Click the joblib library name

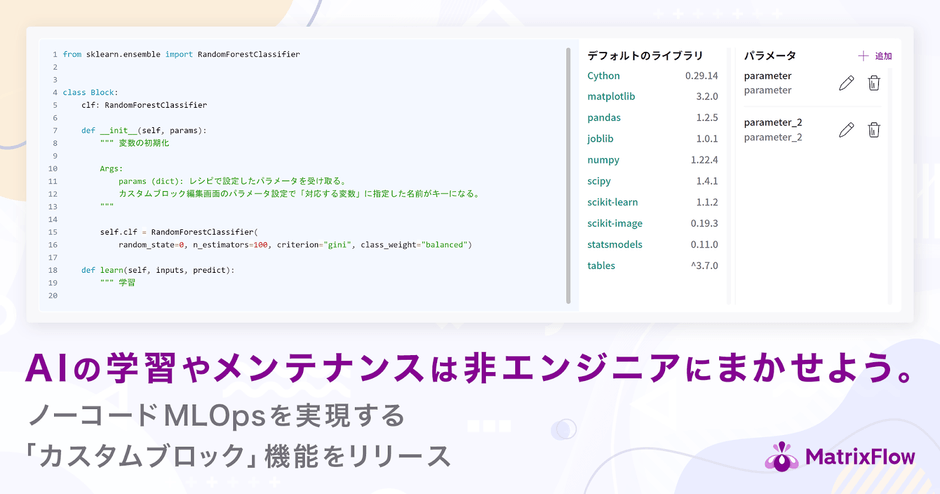point(600,138)
